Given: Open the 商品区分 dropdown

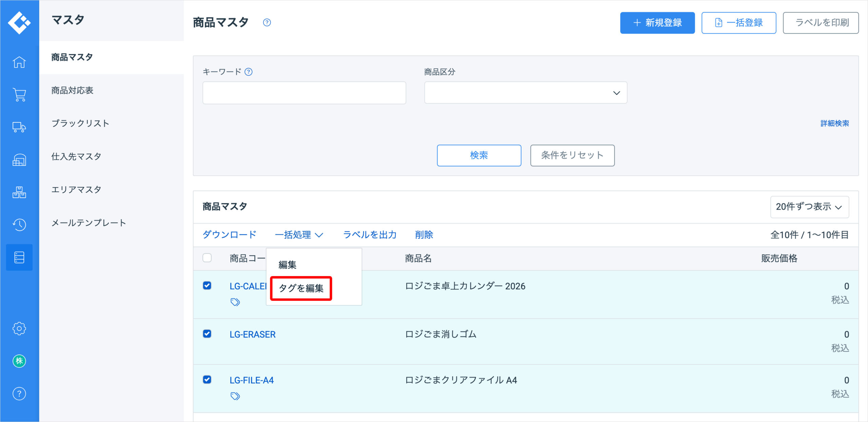Looking at the screenshot, I should tap(526, 93).
